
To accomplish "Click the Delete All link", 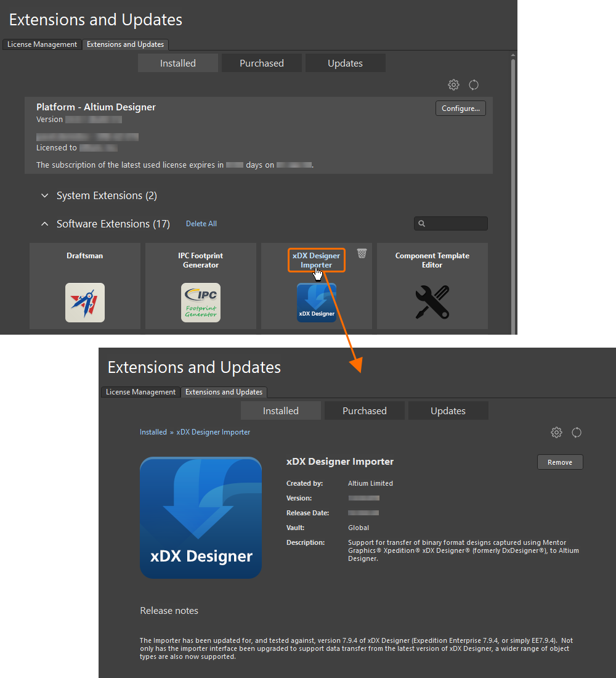I will (x=201, y=224).
